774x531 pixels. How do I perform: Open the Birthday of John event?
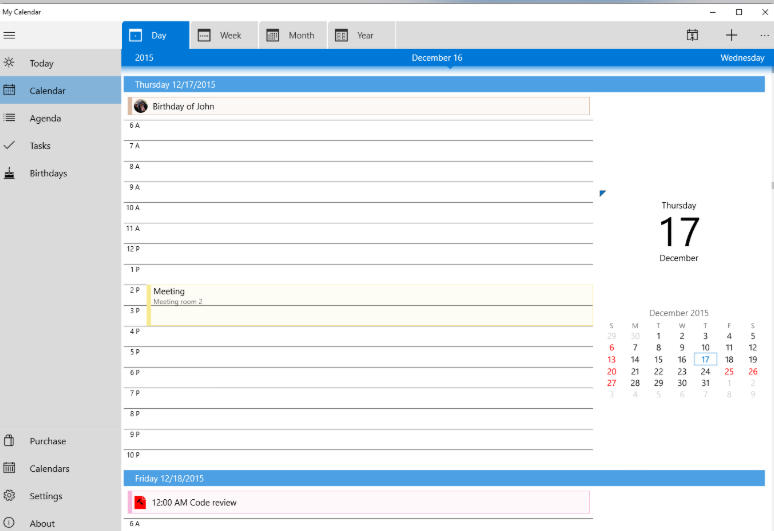(x=358, y=106)
